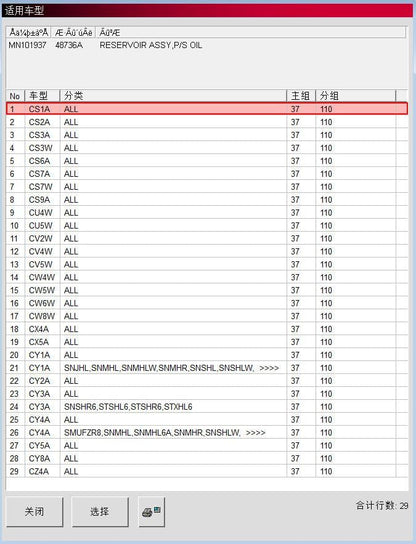Select row 18 model CX4A
Screen dimensions: 416x544
207,329
